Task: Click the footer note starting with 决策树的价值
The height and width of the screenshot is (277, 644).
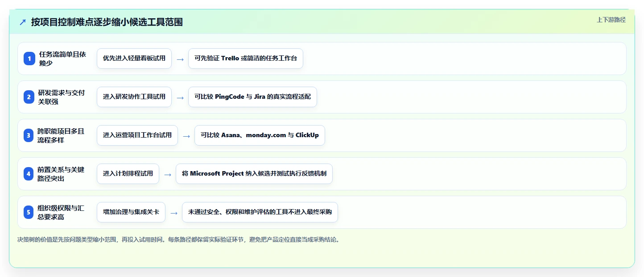Action: [179, 239]
